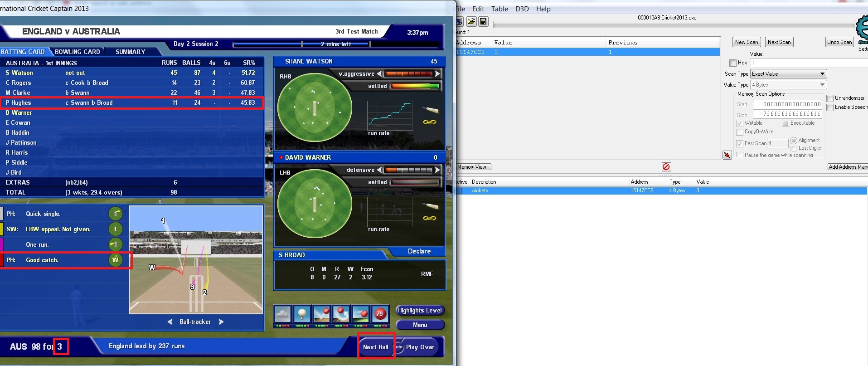Enable the Hex checkbox
868x366 pixels.
pos(733,63)
